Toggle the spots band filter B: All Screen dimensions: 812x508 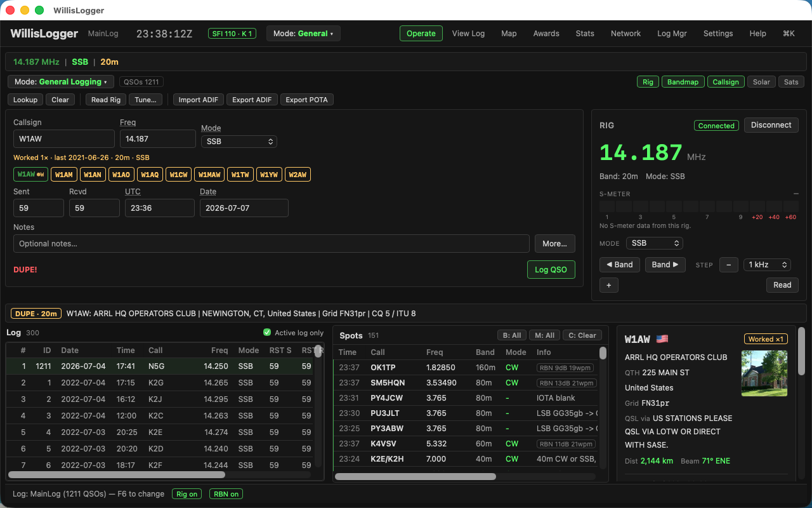point(512,335)
